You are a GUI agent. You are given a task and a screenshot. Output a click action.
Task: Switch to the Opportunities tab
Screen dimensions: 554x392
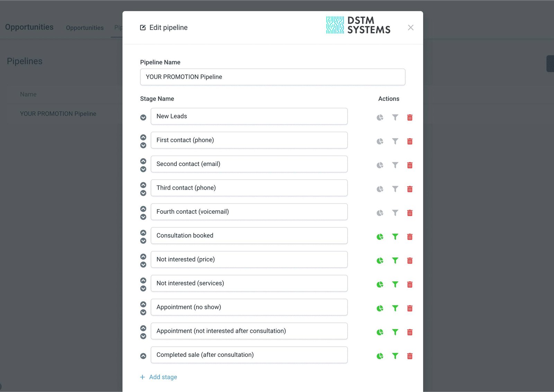pos(84,28)
